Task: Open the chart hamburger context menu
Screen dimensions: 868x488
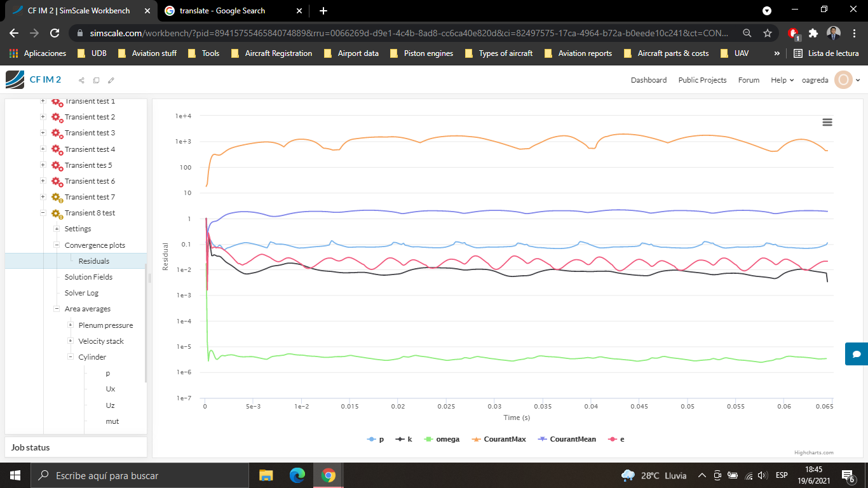Action: tap(827, 122)
